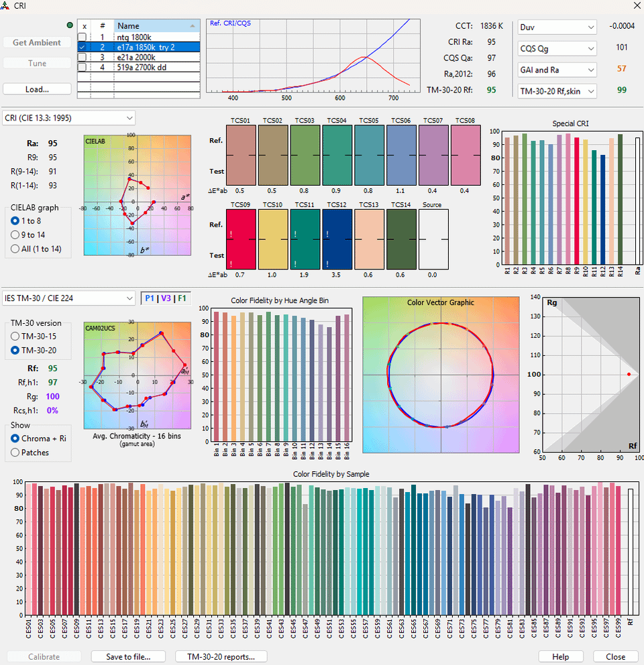The width and height of the screenshot is (644, 665).
Task: Expand the IES TM-30 / CIE 224 dropdown
Action: (x=68, y=298)
